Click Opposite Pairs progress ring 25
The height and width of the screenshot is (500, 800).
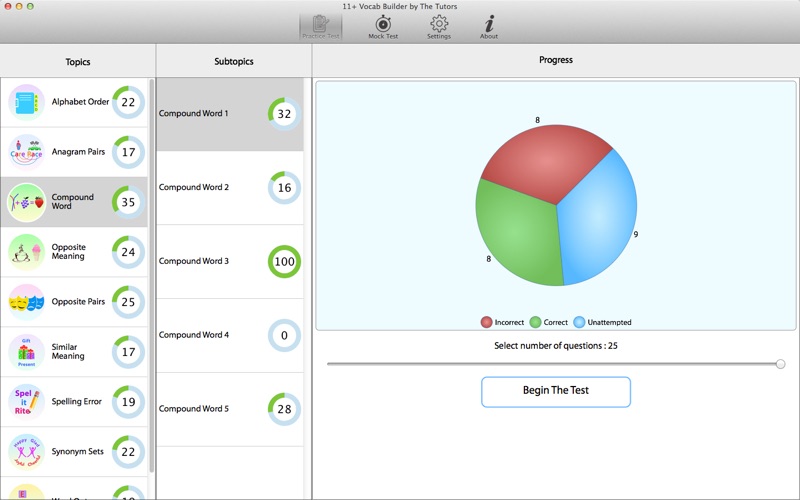(x=129, y=302)
